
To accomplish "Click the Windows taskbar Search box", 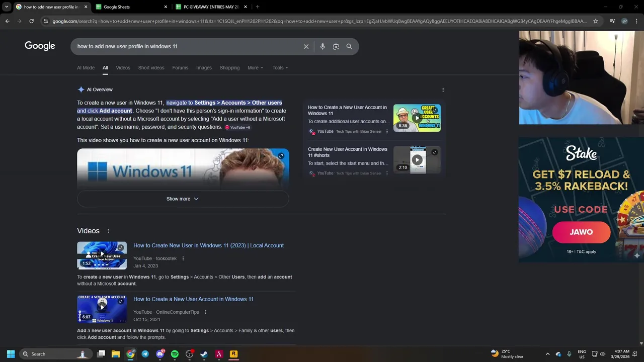I will [55, 354].
